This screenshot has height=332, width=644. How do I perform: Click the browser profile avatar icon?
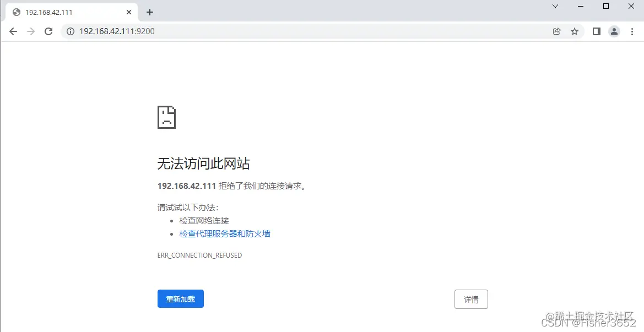click(x=614, y=31)
